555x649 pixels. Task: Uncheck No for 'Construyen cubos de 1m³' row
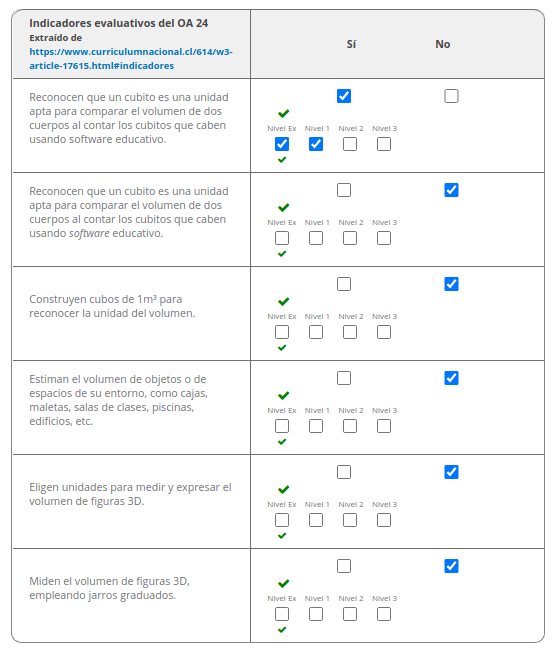[x=451, y=284]
